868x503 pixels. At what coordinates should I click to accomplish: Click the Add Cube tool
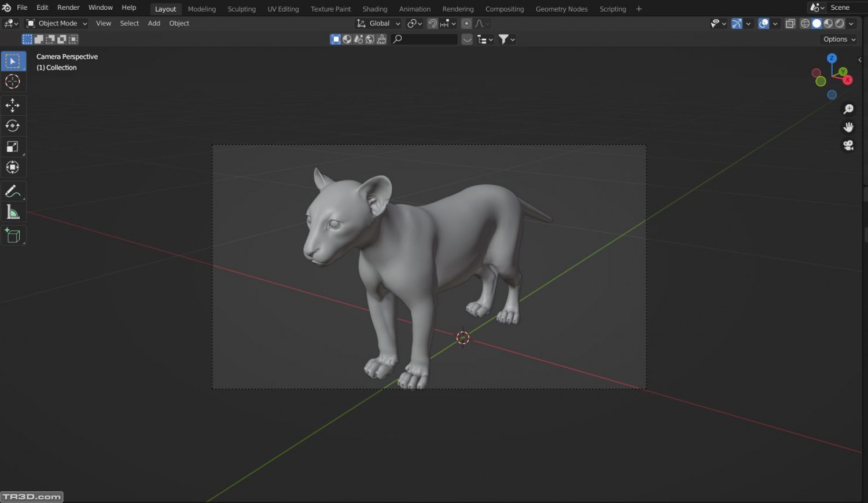tap(13, 236)
